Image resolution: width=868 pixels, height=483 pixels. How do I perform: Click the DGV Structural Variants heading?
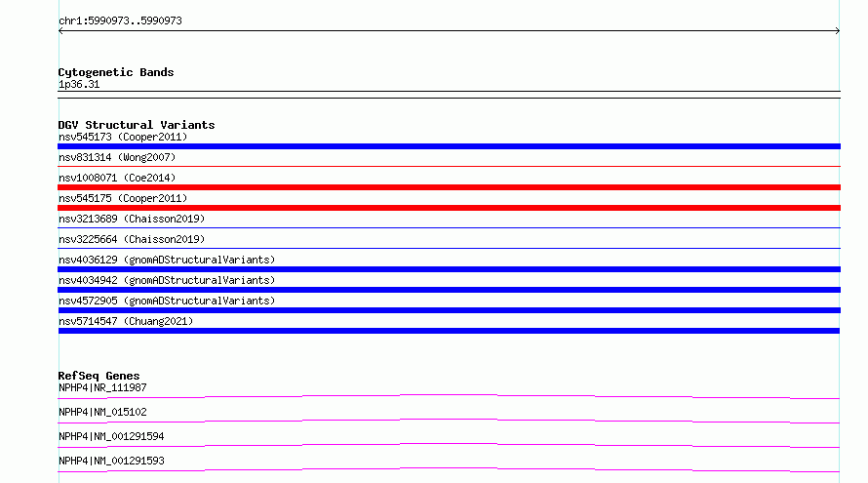pyautogui.click(x=137, y=125)
